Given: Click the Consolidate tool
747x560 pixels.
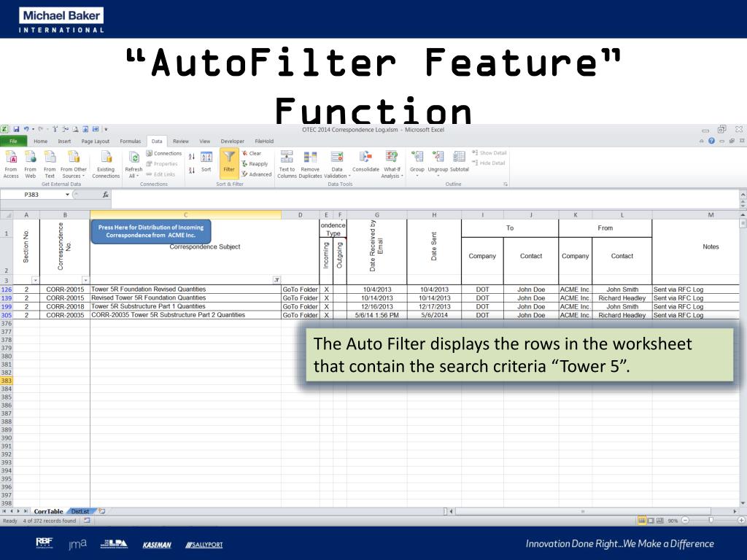Looking at the screenshot, I should [366, 162].
